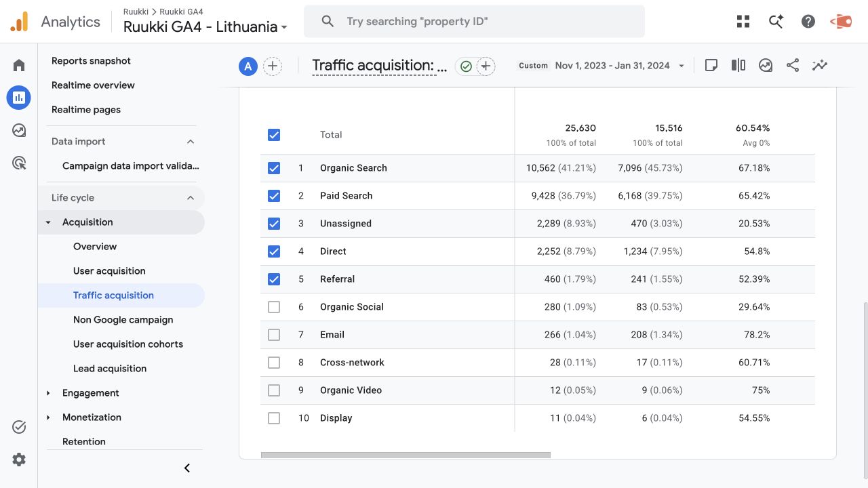This screenshot has height=488, width=868.
Task: Select Traffic acquisition report
Action: 113,296
